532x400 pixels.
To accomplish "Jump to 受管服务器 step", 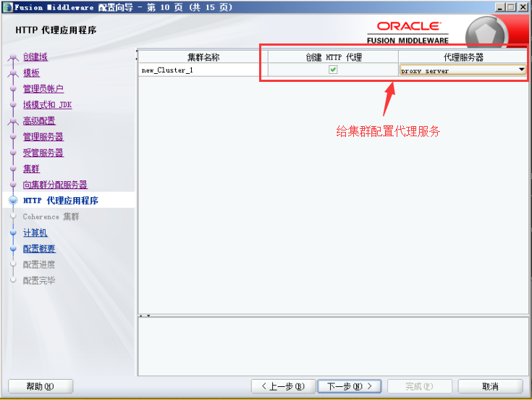I will click(x=43, y=153).
